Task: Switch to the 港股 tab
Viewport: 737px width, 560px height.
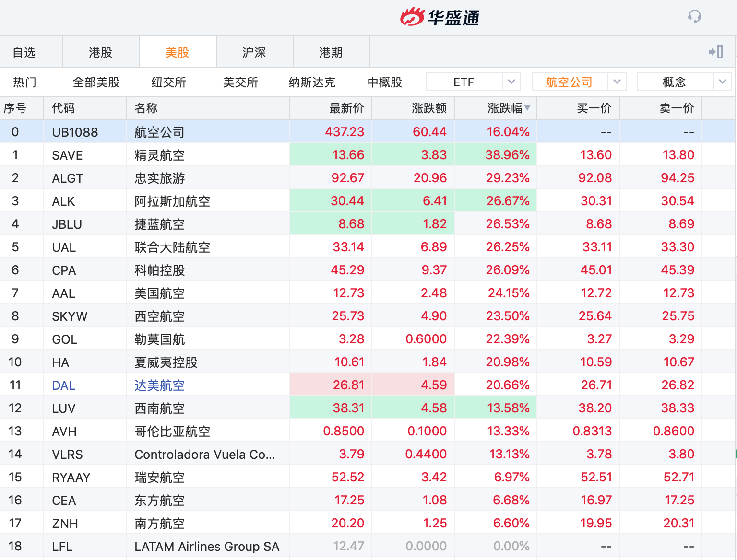Action: pyautogui.click(x=101, y=52)
